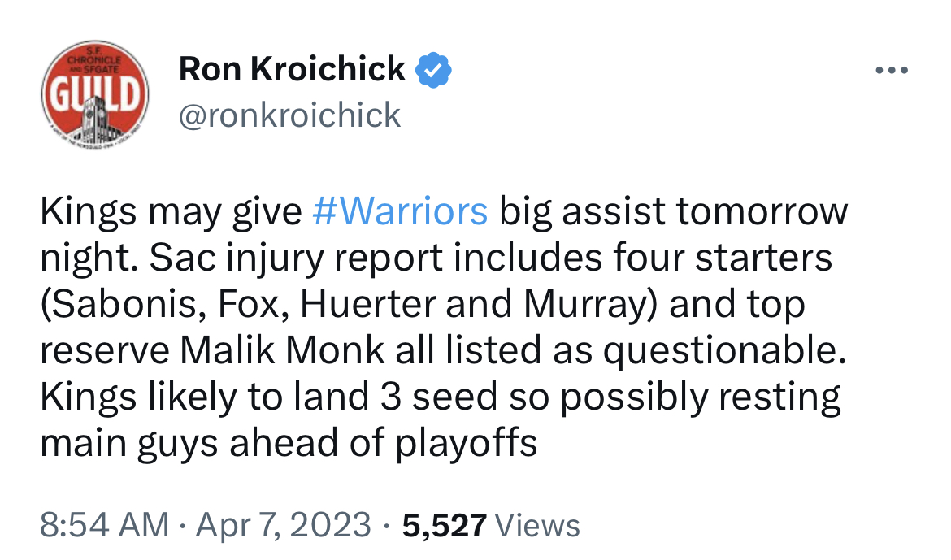Click the 8:54 AM timestamp

[x=104, y=525]
